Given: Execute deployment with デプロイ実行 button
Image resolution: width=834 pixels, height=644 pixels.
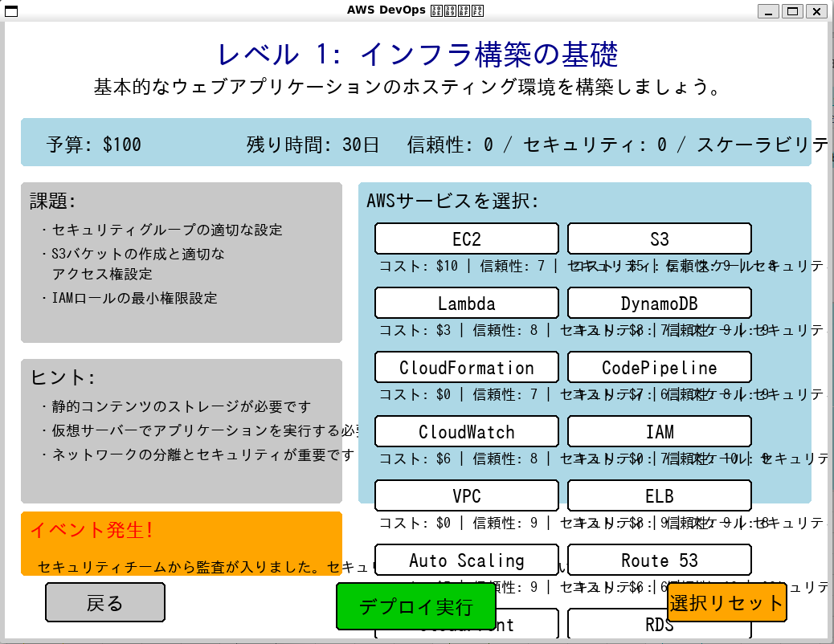Looking at the screenshot, I should click(416, 606).
